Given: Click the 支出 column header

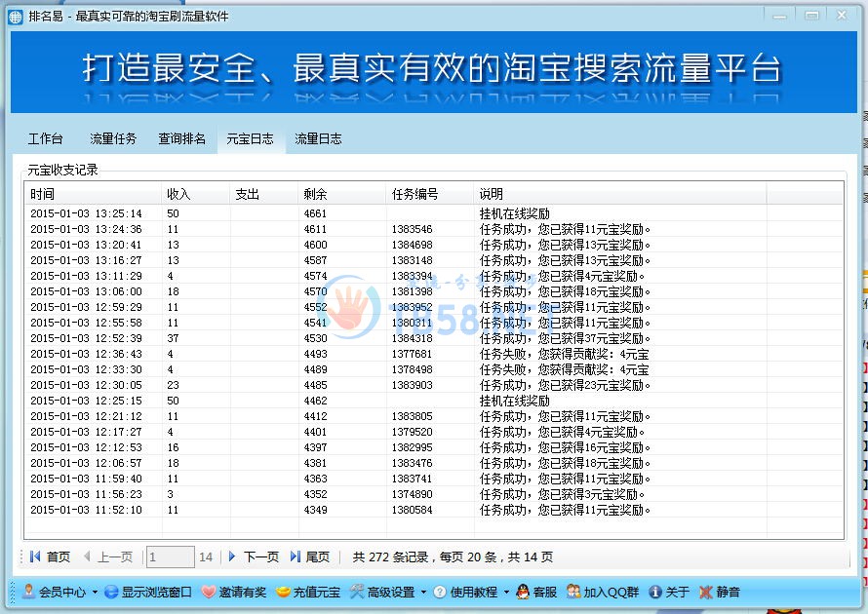Looking at the screenshot, I should [x=264, y=194].
